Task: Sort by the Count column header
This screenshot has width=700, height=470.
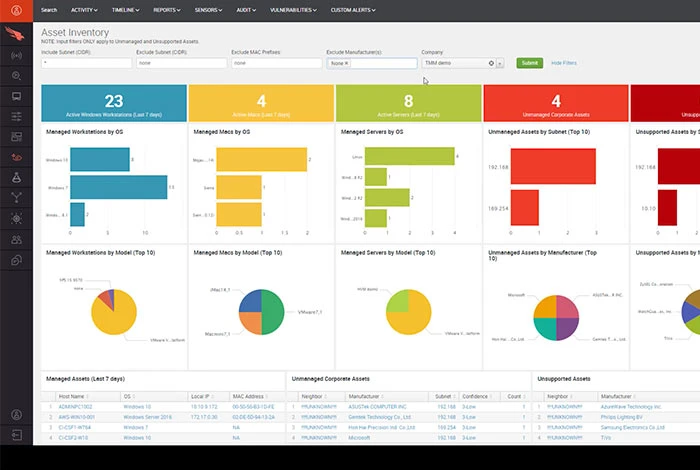Action: point(516,396)
